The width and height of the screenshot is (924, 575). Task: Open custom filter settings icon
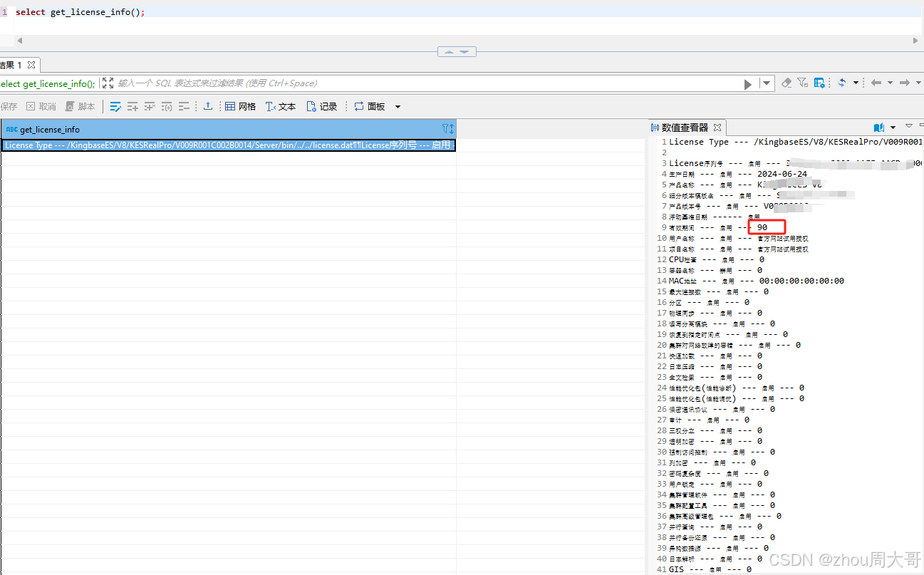coord(801,83)
